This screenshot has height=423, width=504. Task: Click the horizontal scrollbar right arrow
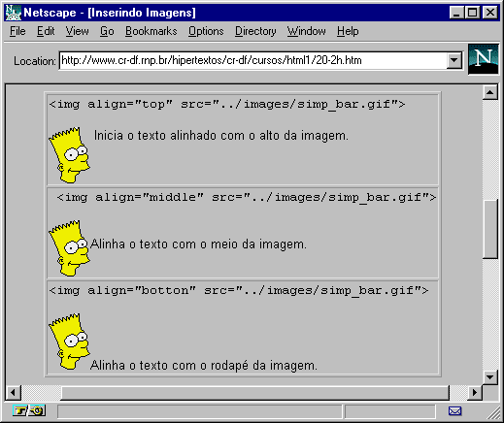[x=474, y=393]
